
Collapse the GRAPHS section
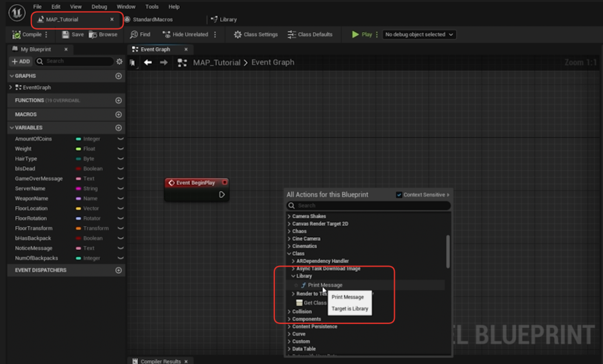pyautogui.click(x=12, y=76)
